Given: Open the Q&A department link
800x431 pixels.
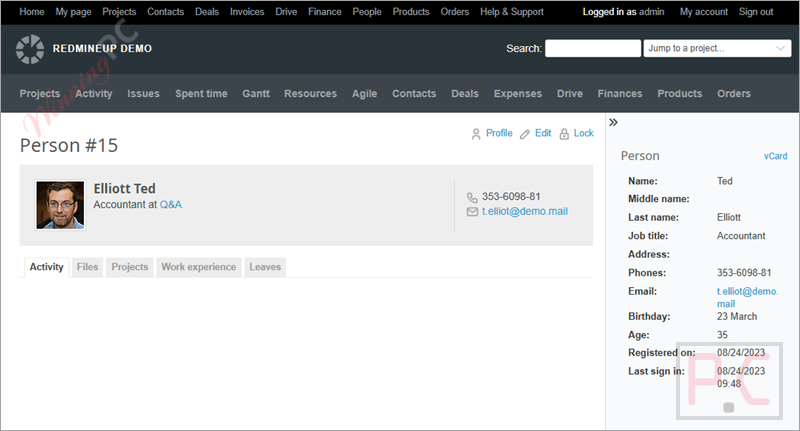Looking at the screenshot, I should click(170, 205).
